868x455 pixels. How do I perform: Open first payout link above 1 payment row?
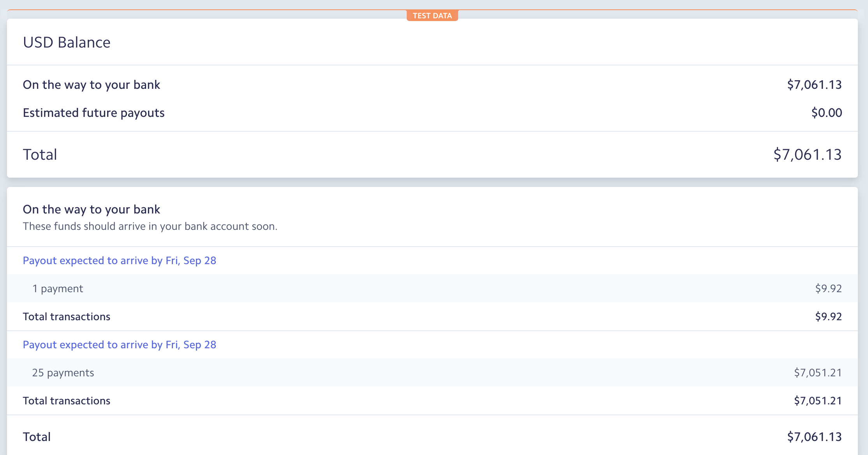click(x=119, y=261)
